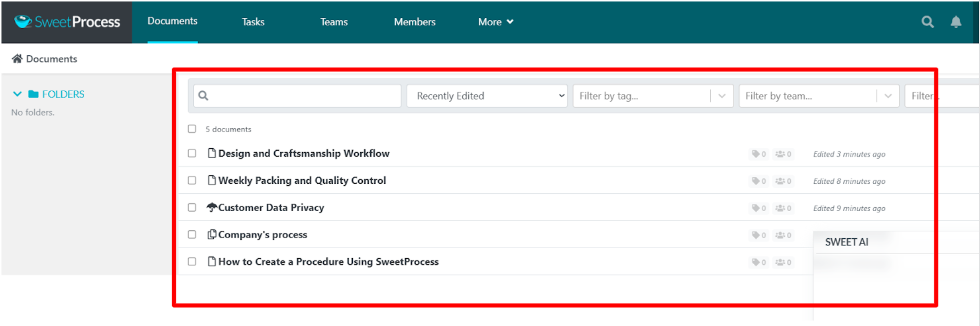Click document icon beside Weekly Packing and Quality Control
Image resolution: width=980 pixels, height=326 pixels.
click(212, 180)
